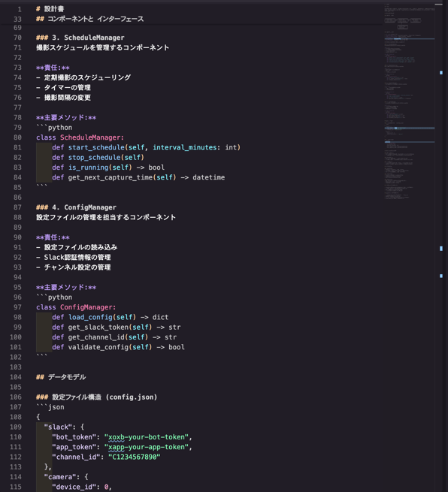
Task: Click the heading '設定ファイル構造 (config.json)'
Action: click(x=104, y=397)
